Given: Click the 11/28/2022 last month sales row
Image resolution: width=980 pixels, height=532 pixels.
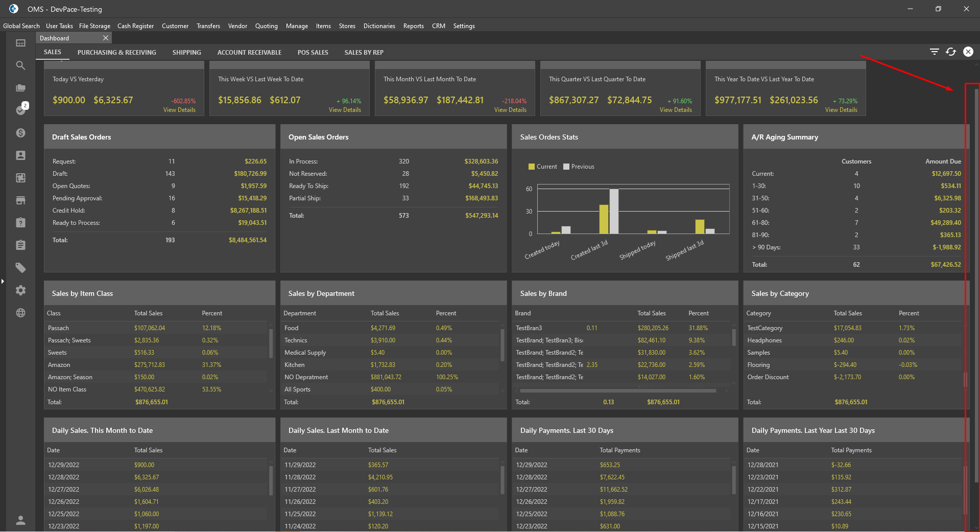Looking at the screenshot, I should coord(391,477).
